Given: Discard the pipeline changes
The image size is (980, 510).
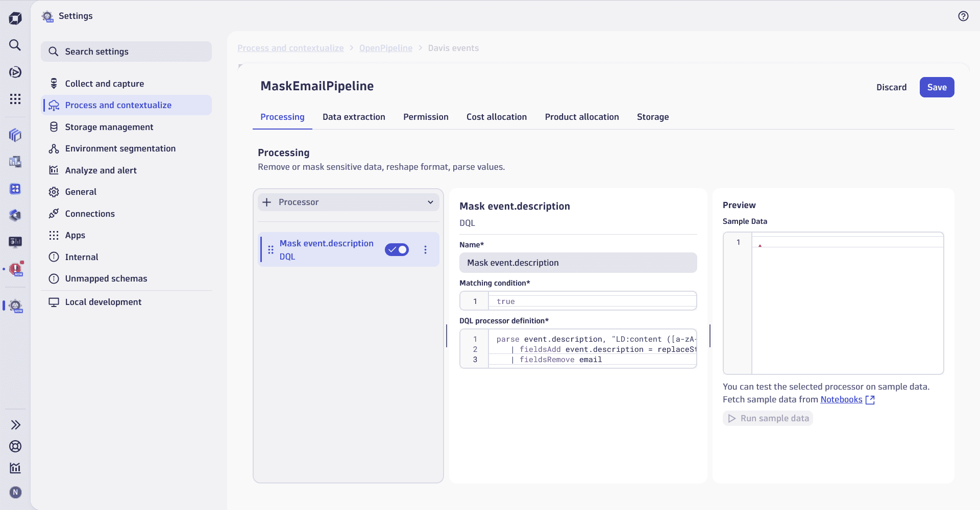Looking at the screenshot, I should (x=891, y=87).
